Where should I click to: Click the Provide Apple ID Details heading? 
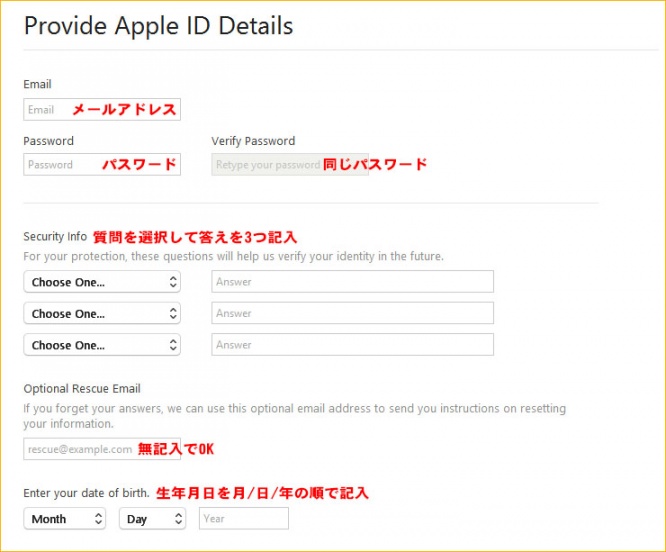pyautogui.click(x=158, y=26)
